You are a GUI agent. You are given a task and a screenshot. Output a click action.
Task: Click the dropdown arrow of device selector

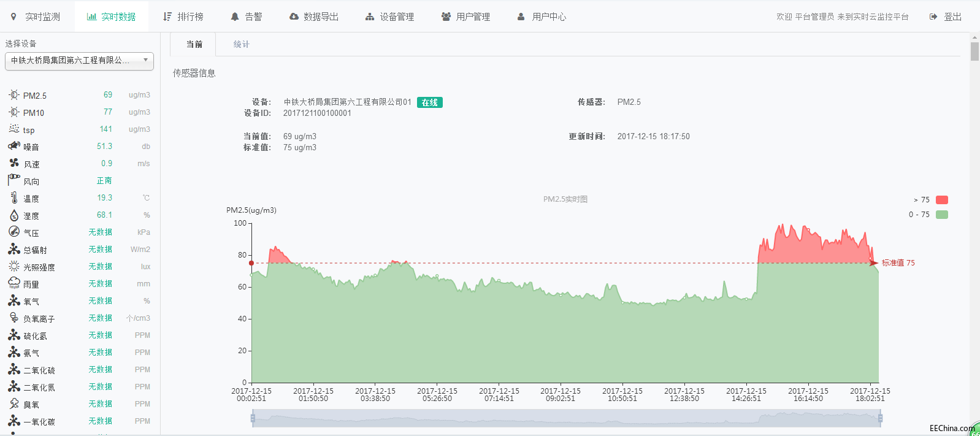tap(145, 60)
